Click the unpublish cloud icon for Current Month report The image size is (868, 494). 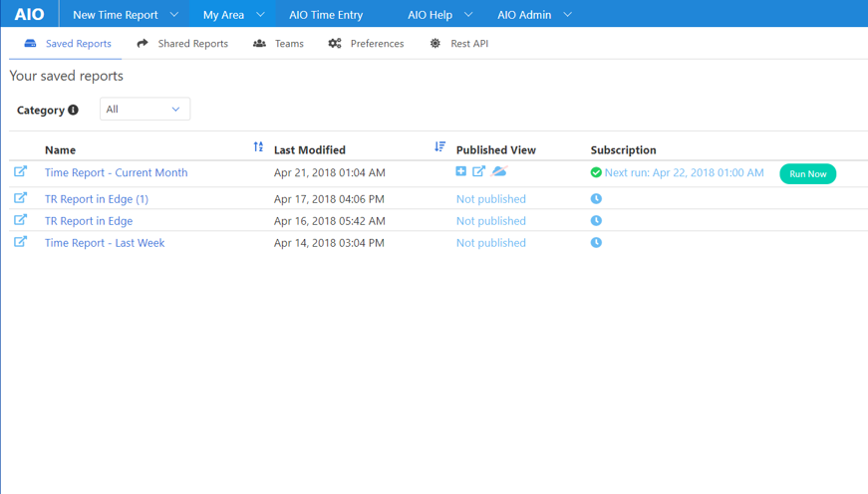499,171
